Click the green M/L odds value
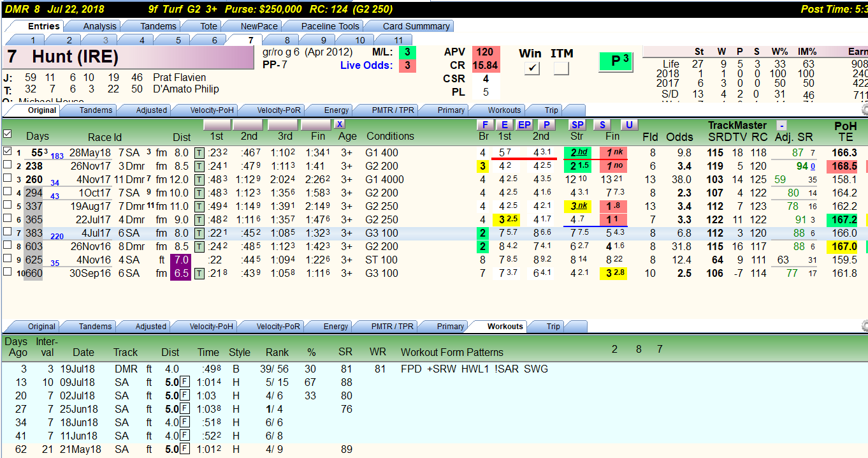This screenshot has width=868, height=458. [407, 52]
